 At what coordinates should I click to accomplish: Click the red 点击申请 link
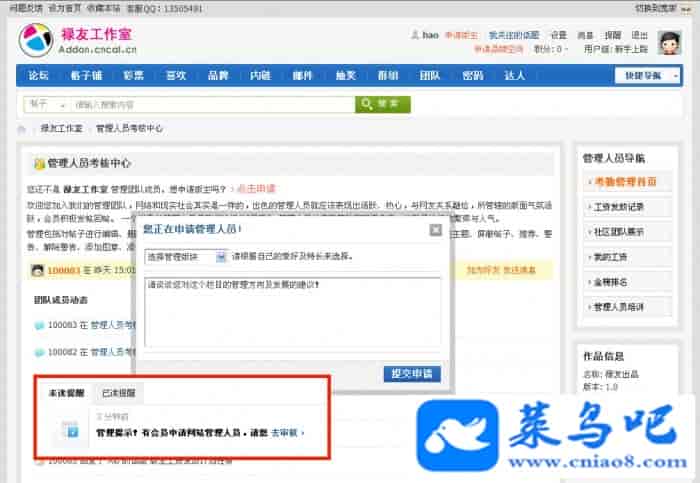(256, 189)
